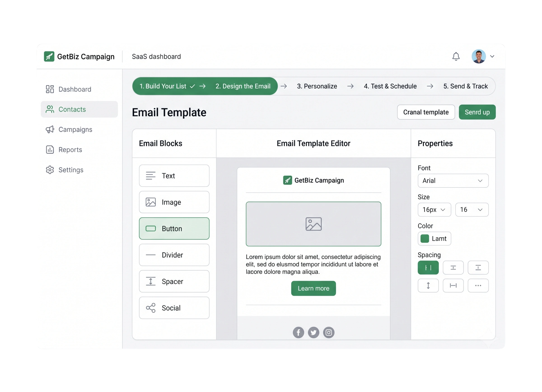This screenshot has width=542, height=392.
Task: Add a Divider block
Action: [174, 255]
